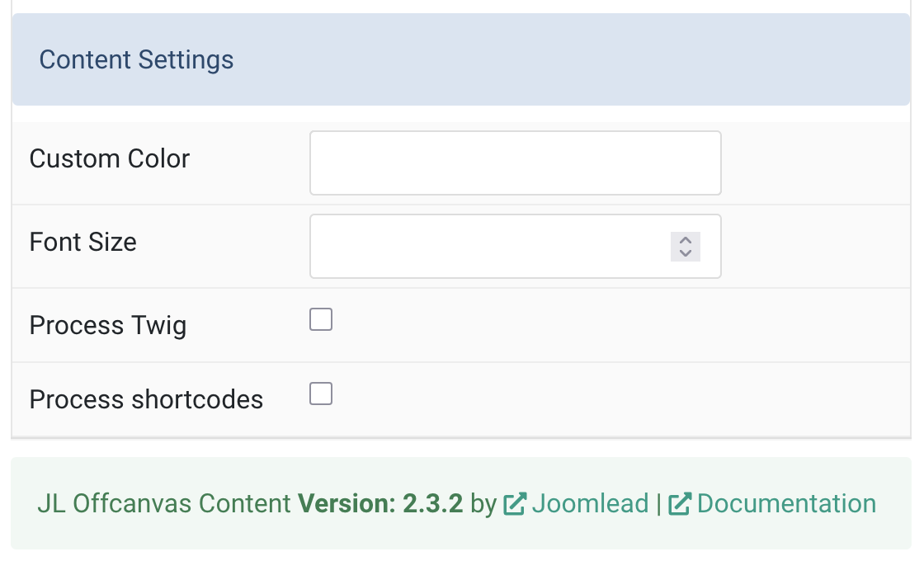The image size is (924, 561).
Task: Click the Process Twig label text
Action: 108,325
